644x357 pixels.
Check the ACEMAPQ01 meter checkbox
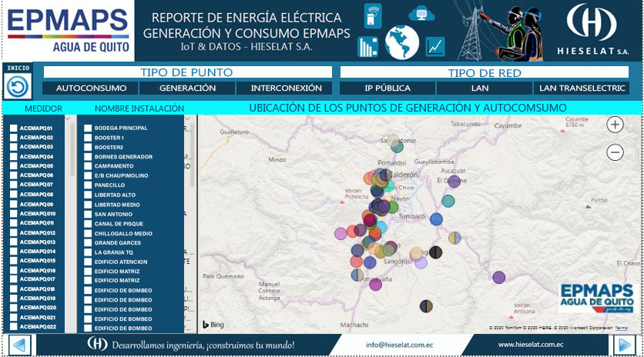pyautogui.click(x=14, y=128)
